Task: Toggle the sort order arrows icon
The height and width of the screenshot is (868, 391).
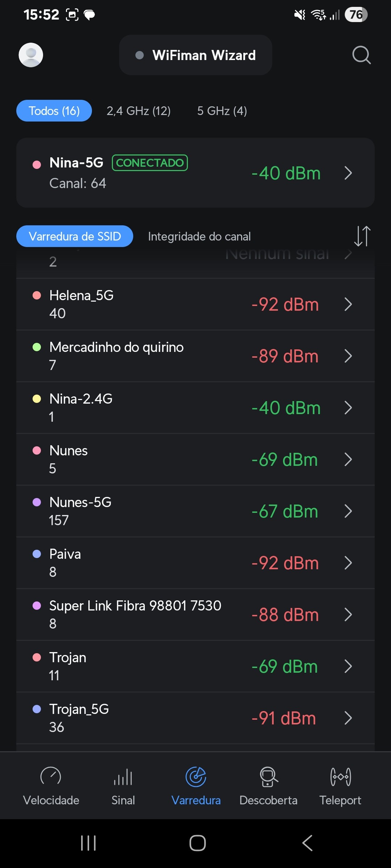Action: click(362, 236)
